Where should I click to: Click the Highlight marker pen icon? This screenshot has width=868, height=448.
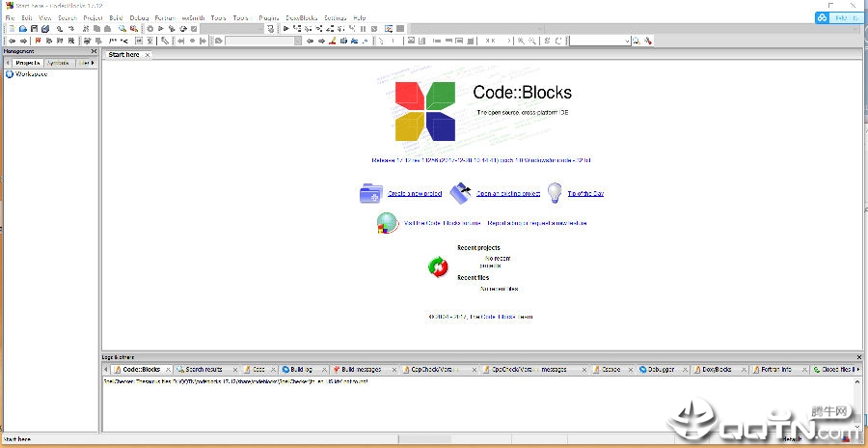332,41
